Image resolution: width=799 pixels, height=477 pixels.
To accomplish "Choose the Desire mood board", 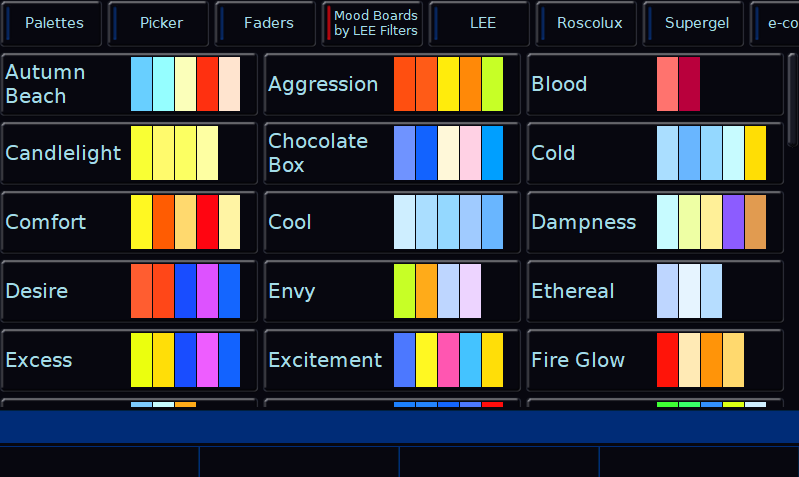I will tap(129, 291).
